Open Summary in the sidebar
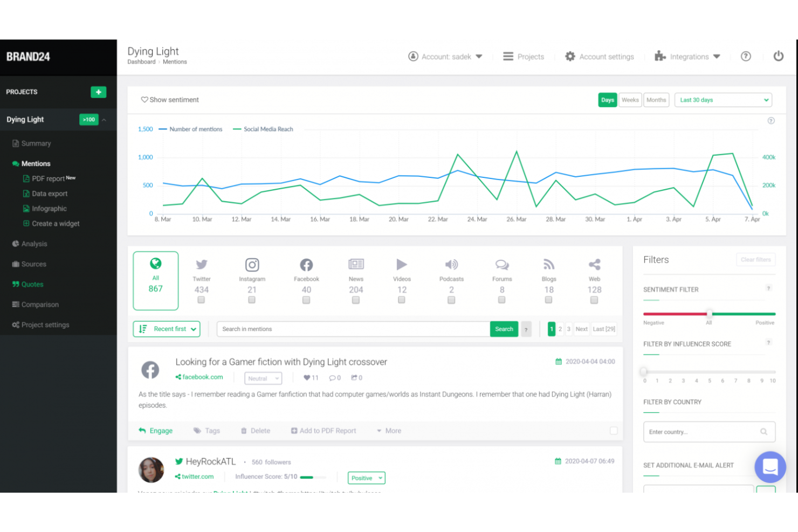This screenshot has width=798, height=532. pyautogui.click(x=36, y=143)
